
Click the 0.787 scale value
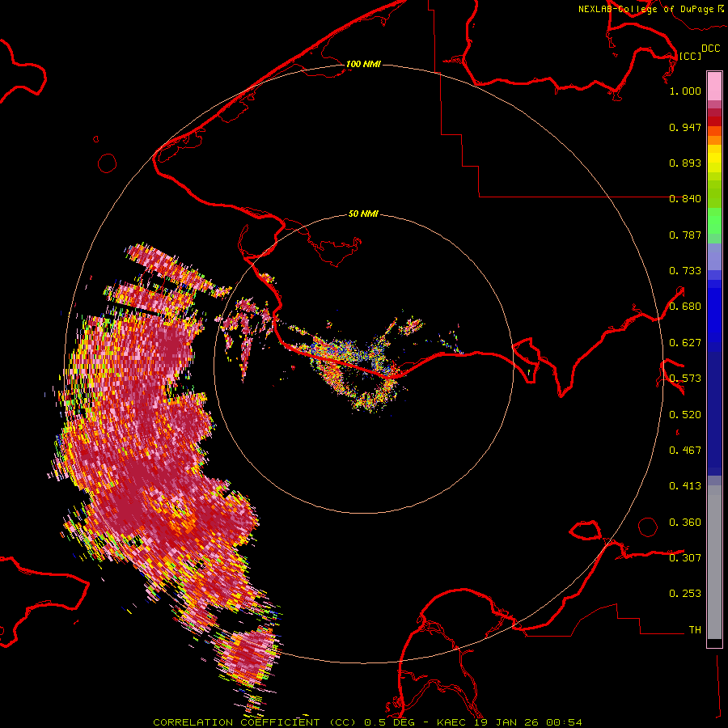[x=685, y=235]
